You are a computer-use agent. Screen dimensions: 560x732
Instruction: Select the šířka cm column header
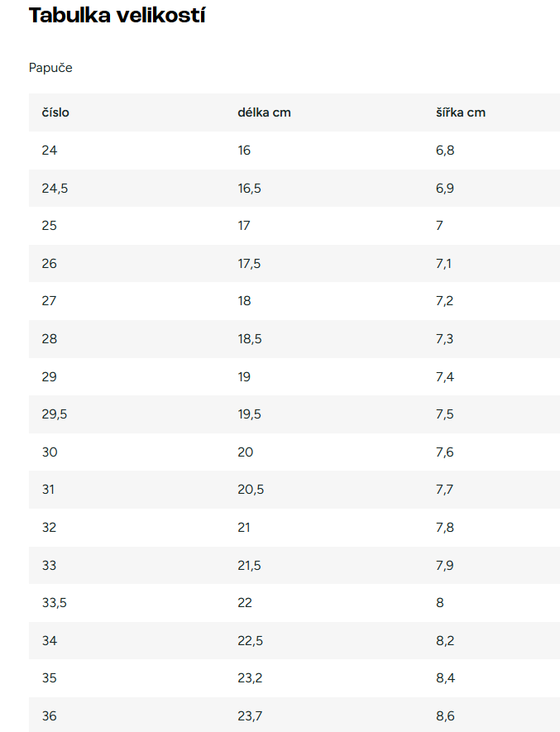tap(461, 112)
